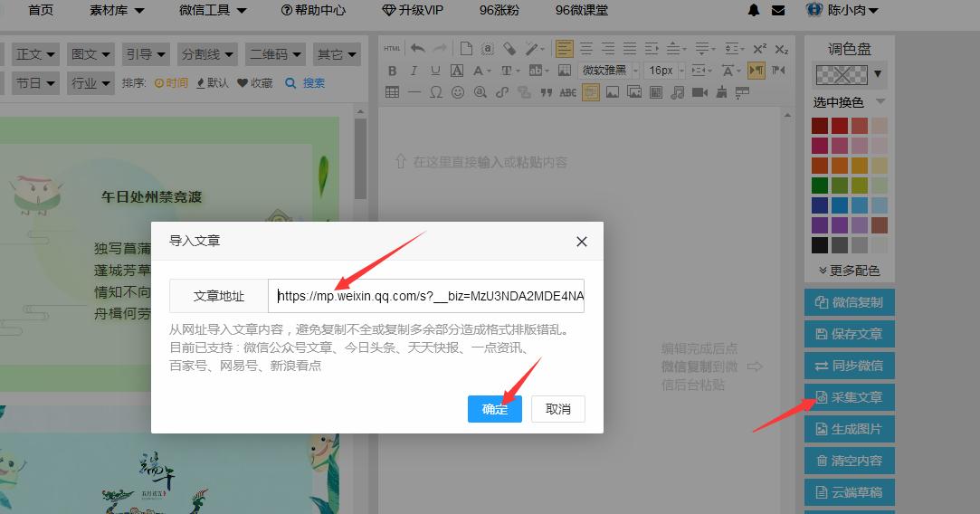Expand the 二维码 dropdown

click(x=275, y=54)
